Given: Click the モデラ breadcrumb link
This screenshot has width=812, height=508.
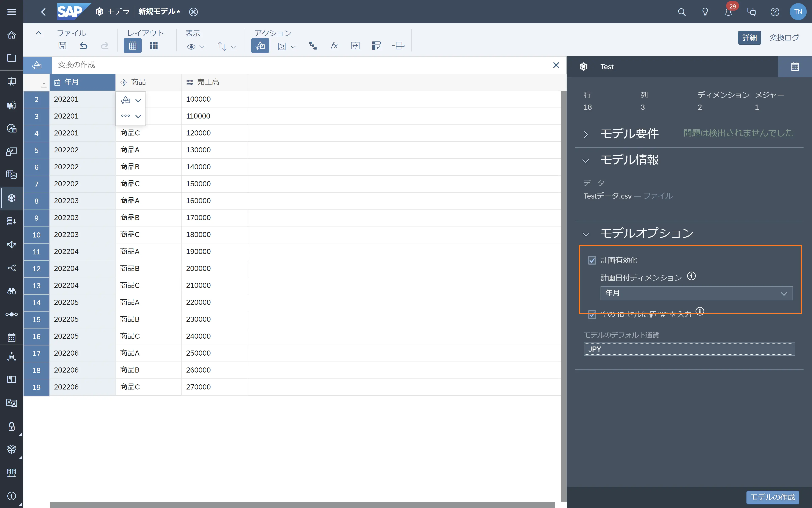Looking at the screenshot, I should click(118, 12).
